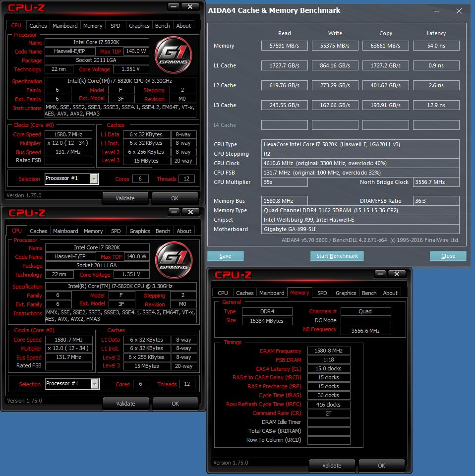475x476 pixels.
Task: Switch to Caches tab in lower-left CPU-Z
Action: [x=39, y=231]
